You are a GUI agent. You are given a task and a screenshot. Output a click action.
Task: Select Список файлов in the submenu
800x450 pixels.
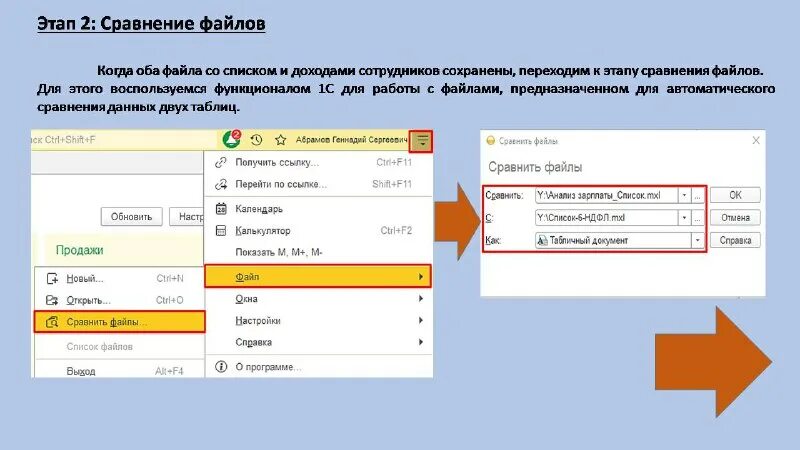pos(119,346)
